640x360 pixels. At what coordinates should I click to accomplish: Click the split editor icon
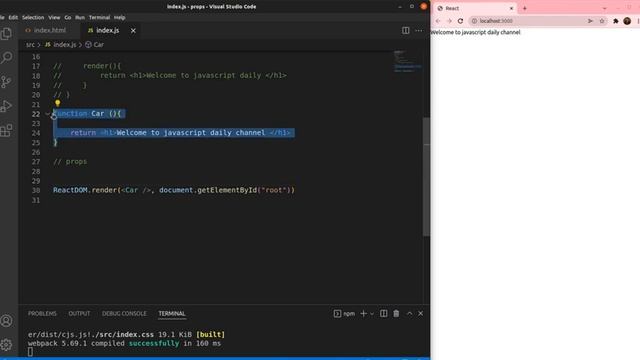pyautogui.click(x=405, y=31)
